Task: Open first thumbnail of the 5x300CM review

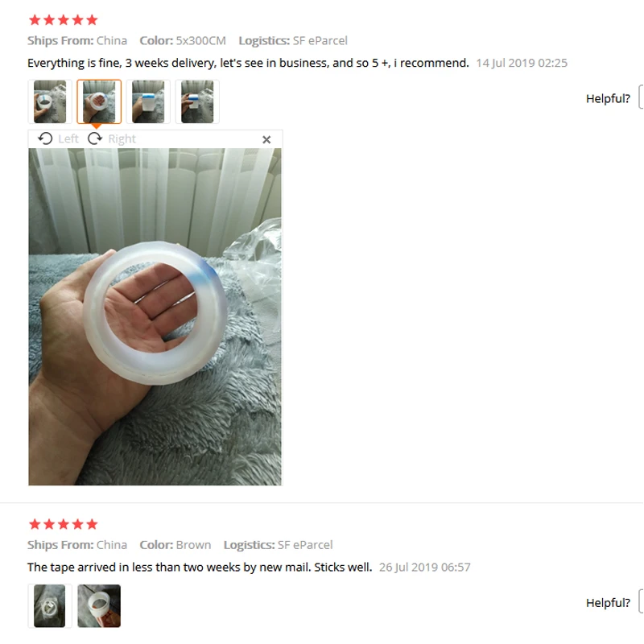Action: pyautogui.click(x=50, y=102)
